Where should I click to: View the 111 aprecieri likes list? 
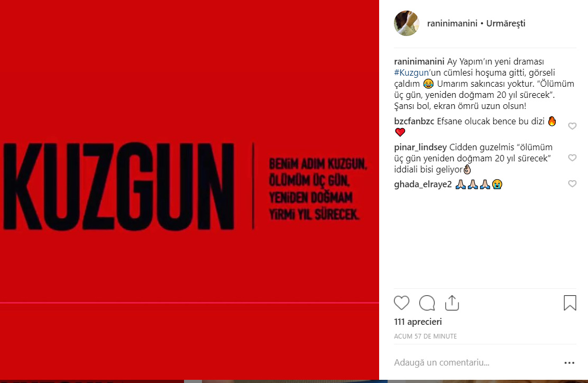click(418, 322)
